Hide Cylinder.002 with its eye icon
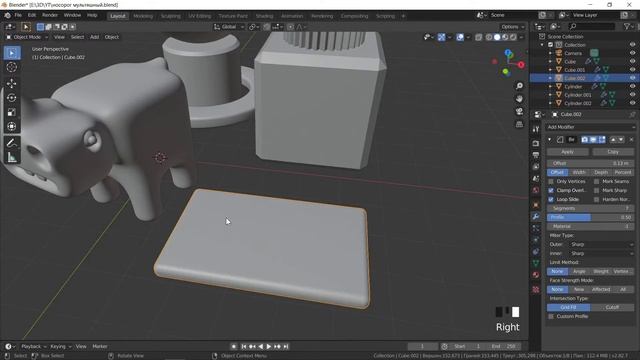Viewport: 640px width, 360px height. click(632, 103)
